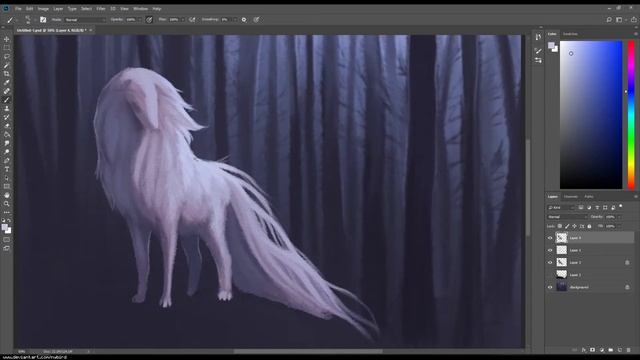Image resolution: width=640 pixels, height=360 pixels.
Task: Click the color field saturation picker
Action: tap(591, 115)
